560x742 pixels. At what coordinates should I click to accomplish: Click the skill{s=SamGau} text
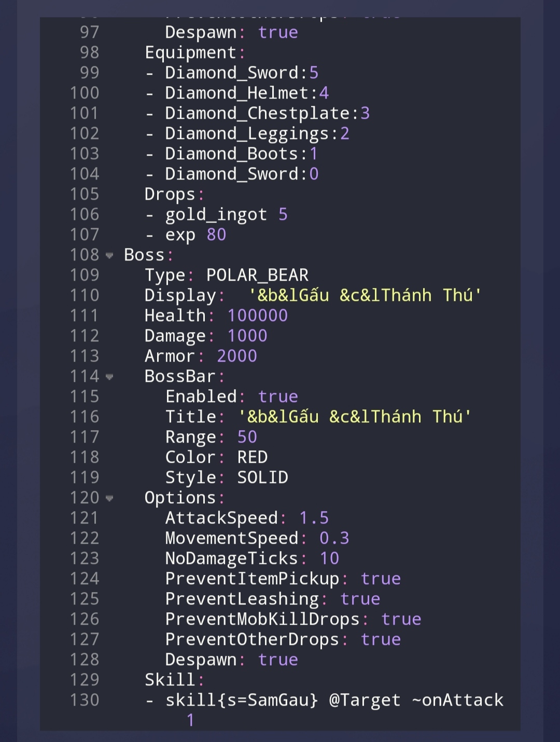pyautogui.click(x=242, y=700)
